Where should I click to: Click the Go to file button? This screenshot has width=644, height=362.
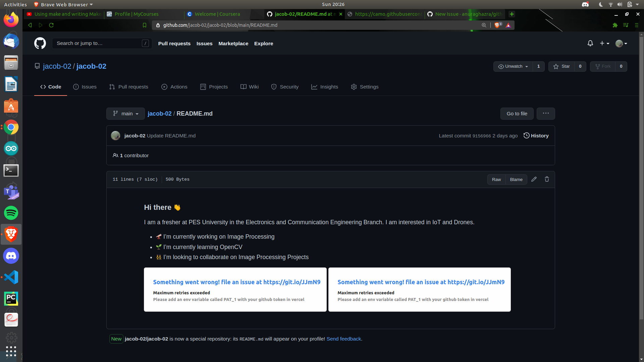point(517,114)
